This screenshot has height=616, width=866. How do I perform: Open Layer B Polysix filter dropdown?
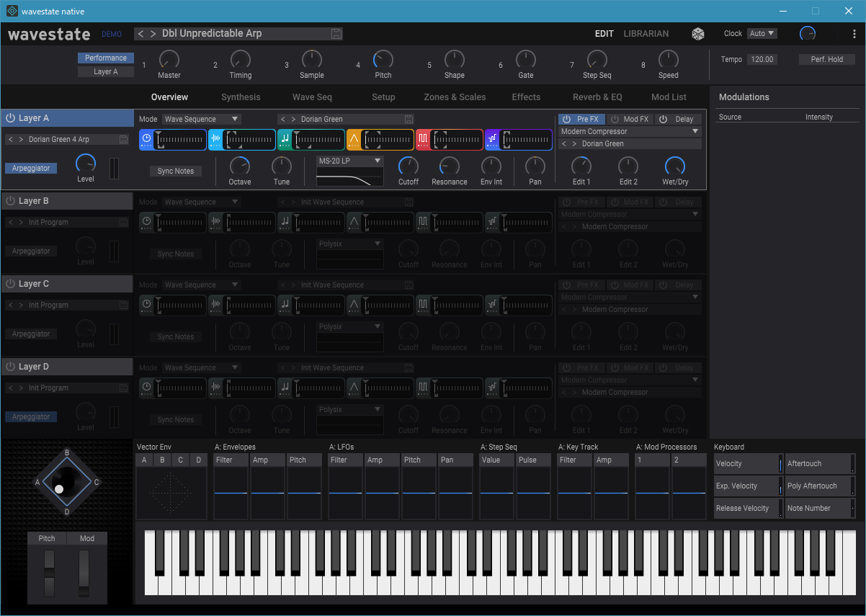(x=349, y=244)
